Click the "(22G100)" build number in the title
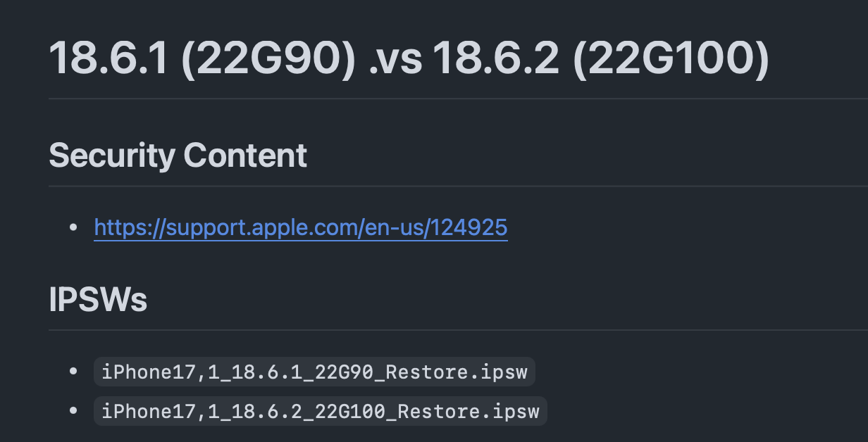This screenshot has height=442, width=868. [669, 58]
